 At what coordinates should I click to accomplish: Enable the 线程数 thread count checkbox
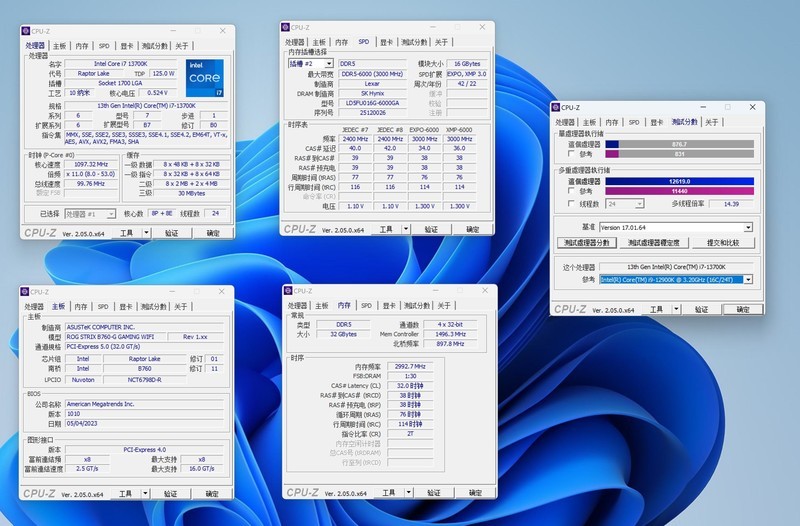click(571, 204)
